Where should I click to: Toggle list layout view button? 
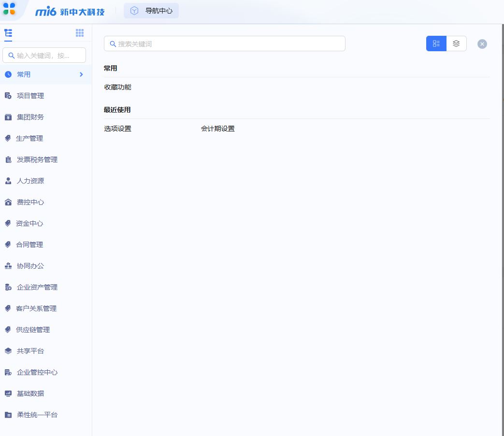[x=436, y=44]
